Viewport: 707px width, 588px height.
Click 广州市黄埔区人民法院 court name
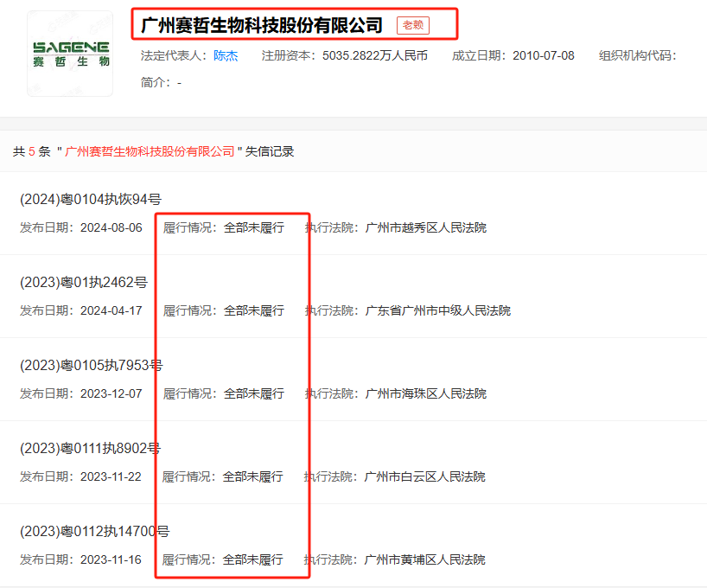click(x=426, y=560)
